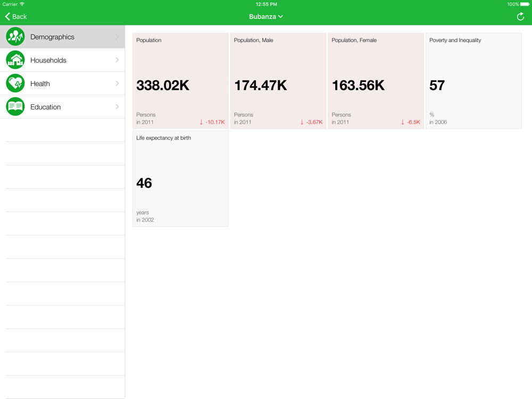Select the Health heart icon
532x399 pixels.
[x=15, y=84]
